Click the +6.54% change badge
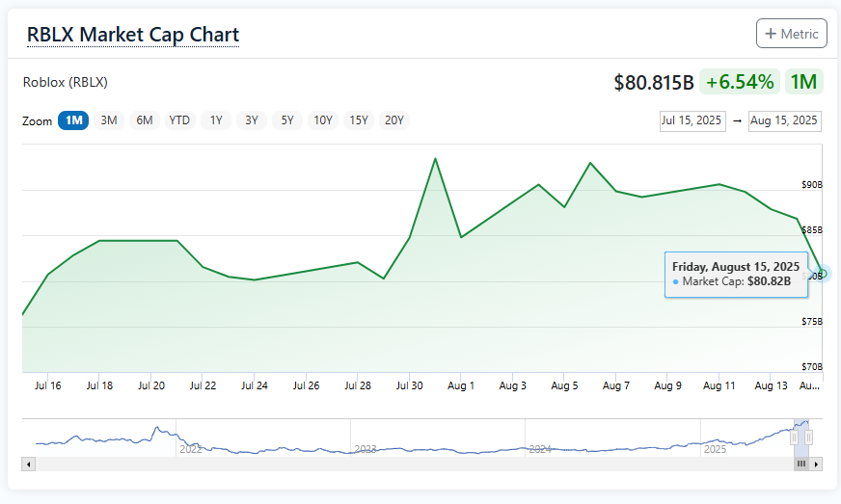This screenshot has width=841, height=504. click(740, 82)
